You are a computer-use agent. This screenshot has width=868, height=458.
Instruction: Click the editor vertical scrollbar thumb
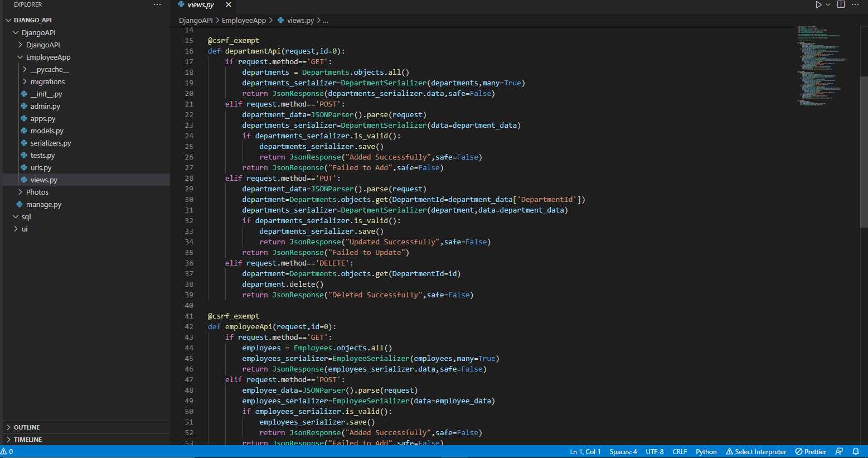click(864, 152)
